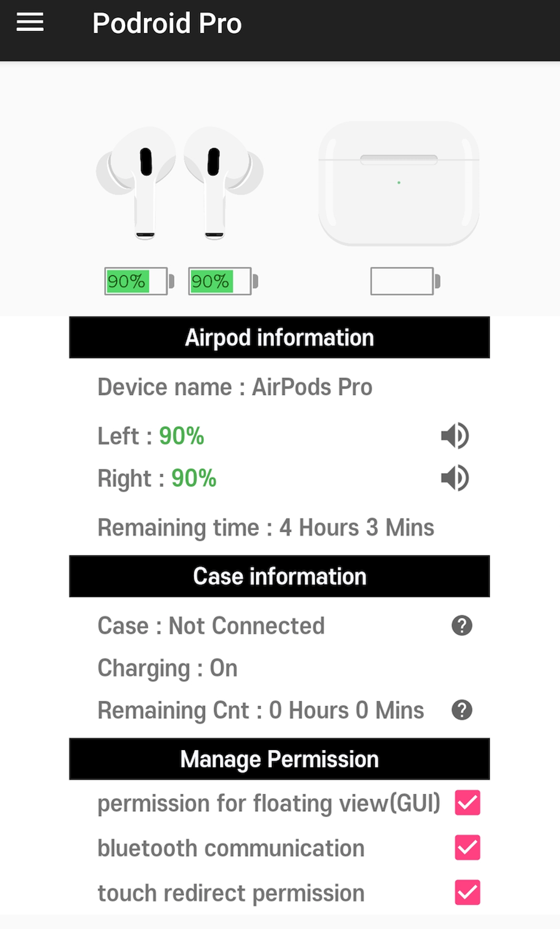The image size is (560, 929).
Task: Open the hamburger navigation menu
Action: [30, 23]
